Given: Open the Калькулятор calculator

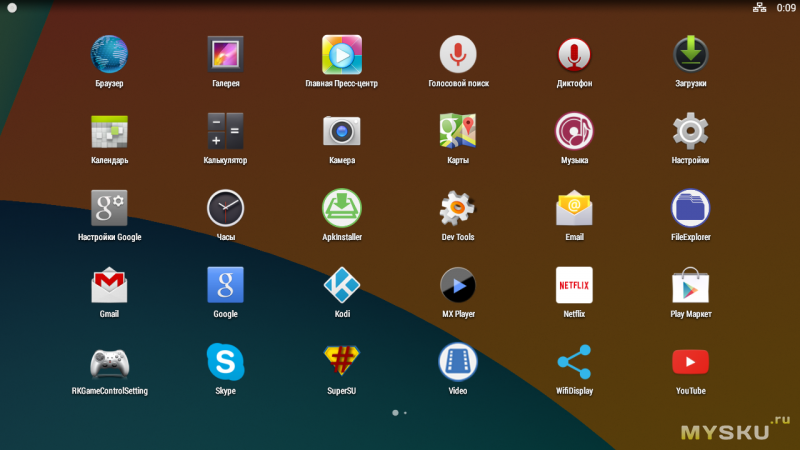Looking at the screenshot, I should 226,132.
